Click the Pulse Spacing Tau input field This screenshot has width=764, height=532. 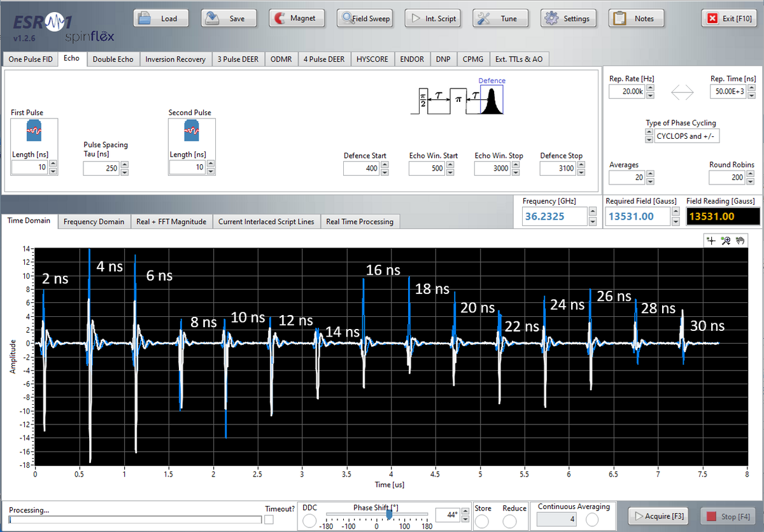[101, 169]
